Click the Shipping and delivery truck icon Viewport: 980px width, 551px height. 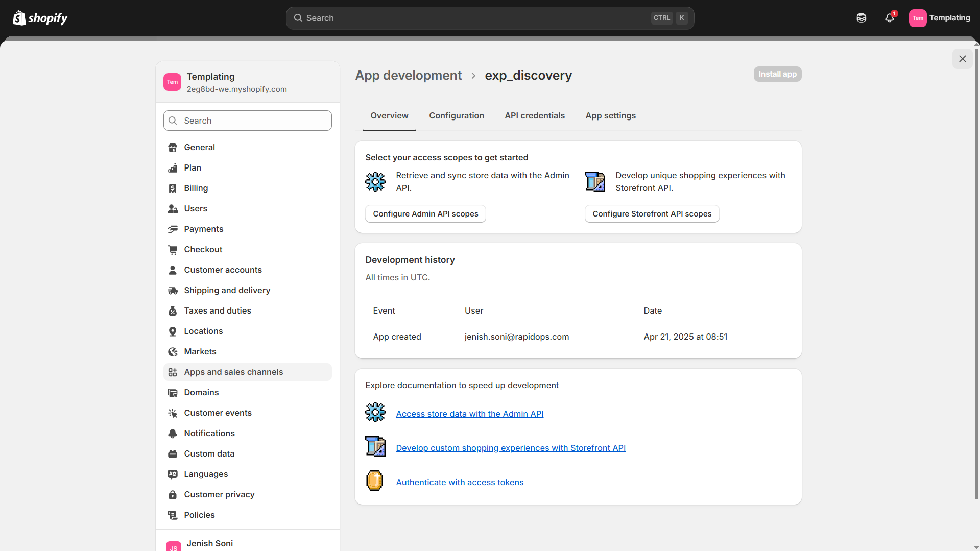[x=173, y=291]
